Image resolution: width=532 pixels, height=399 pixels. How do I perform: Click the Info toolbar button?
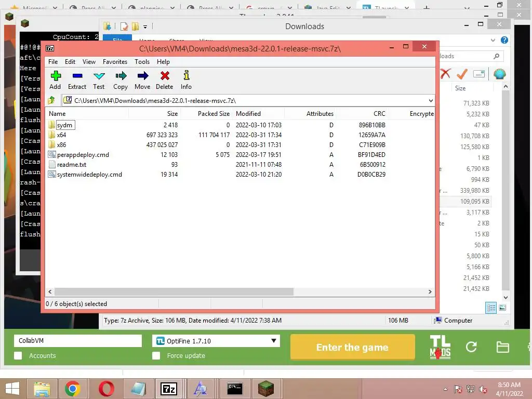186,80
